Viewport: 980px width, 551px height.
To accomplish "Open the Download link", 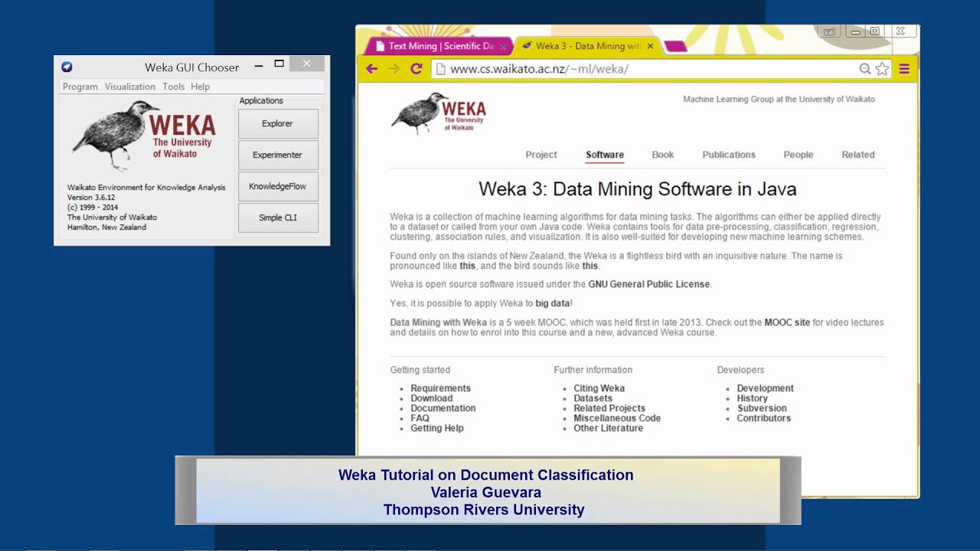I will 432,398.
